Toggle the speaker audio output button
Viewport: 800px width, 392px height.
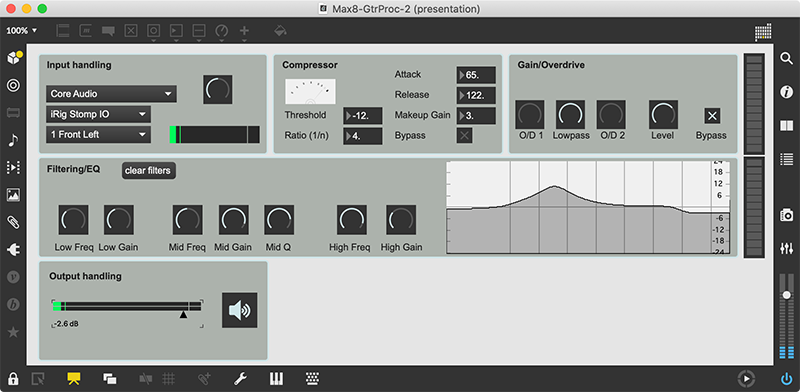(x=239, y=310)
